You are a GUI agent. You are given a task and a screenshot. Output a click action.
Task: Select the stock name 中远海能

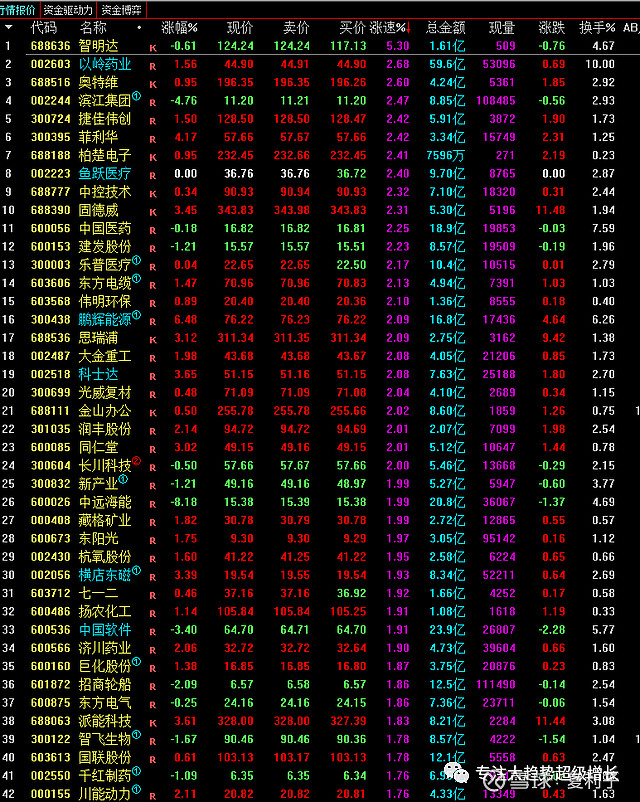105,502
